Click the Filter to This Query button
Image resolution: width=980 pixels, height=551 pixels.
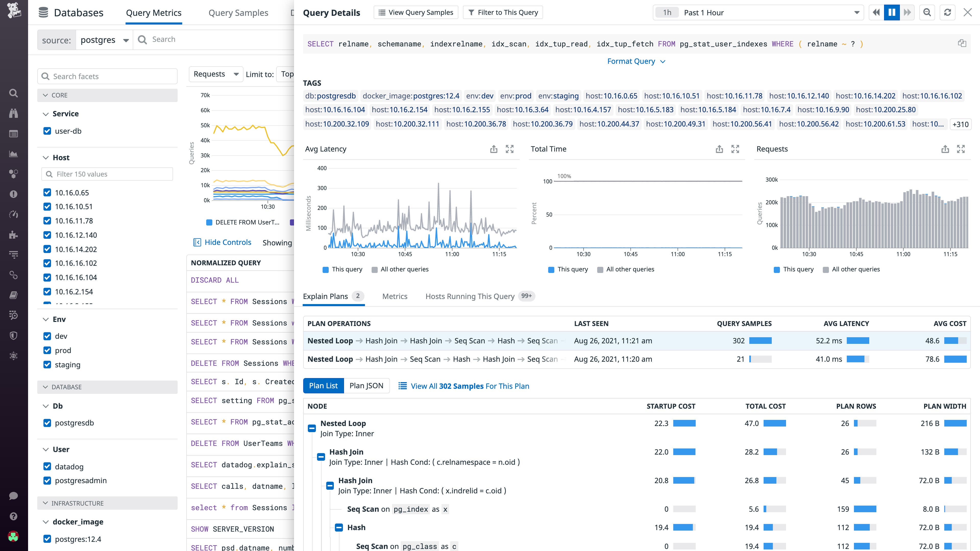click(503, 12)
